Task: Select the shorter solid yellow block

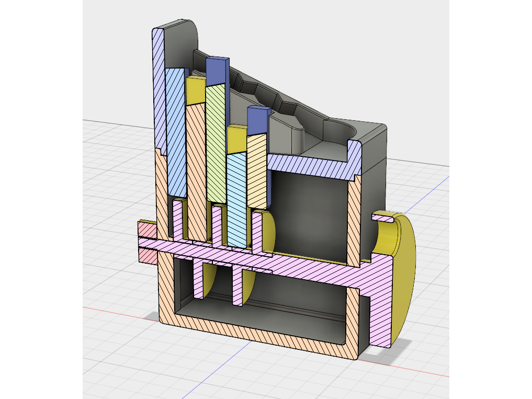Action: point(237,139)
